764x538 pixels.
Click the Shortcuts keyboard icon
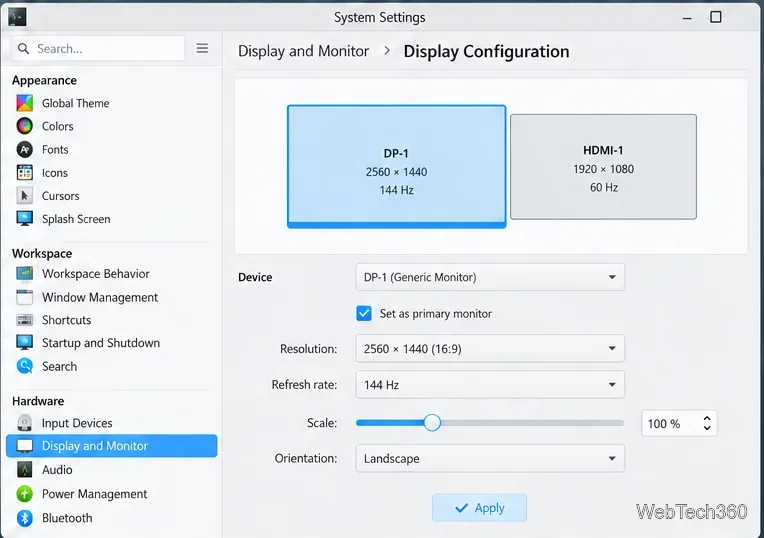[24, 320]
